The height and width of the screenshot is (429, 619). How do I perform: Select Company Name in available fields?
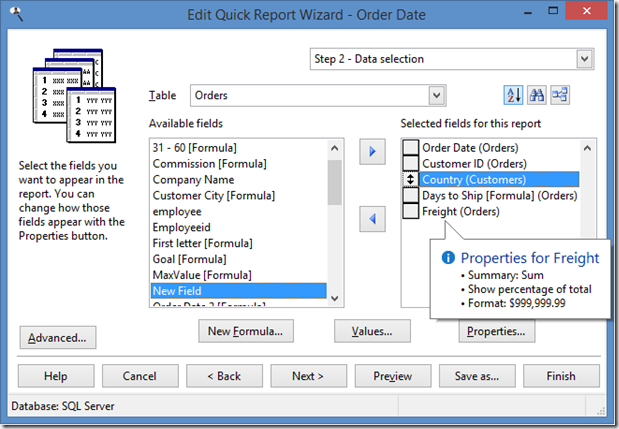(x=238, y=180)
